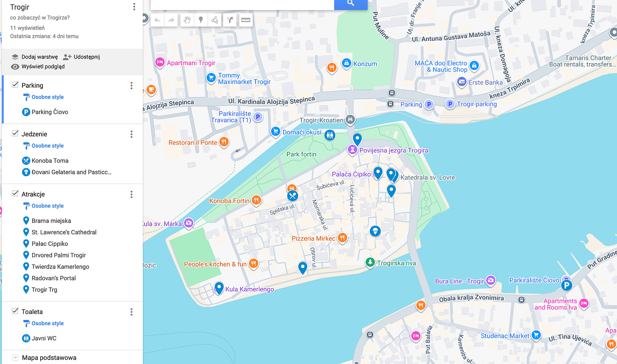Uncheck the Parking layer checkbox

15,85
